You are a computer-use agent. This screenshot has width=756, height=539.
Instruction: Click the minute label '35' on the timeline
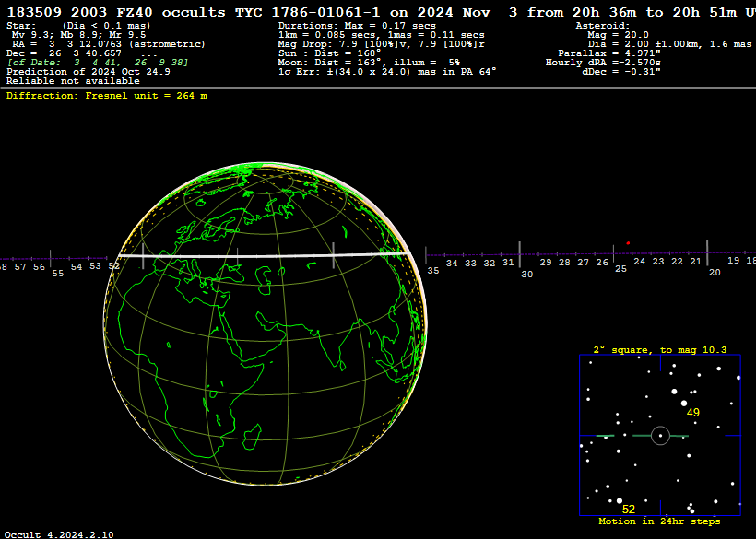click(433, 271)
